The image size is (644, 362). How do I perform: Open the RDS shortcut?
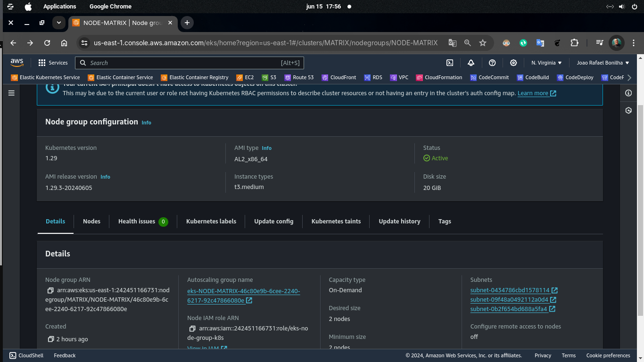tap(373, 77)
